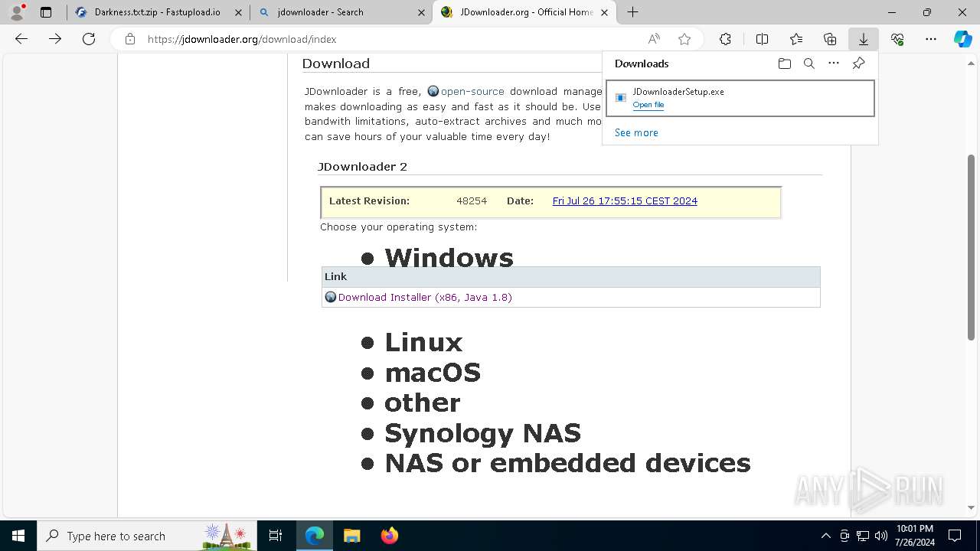Open the Favorites list icon

pyautogui.click(x=796, y=39)
